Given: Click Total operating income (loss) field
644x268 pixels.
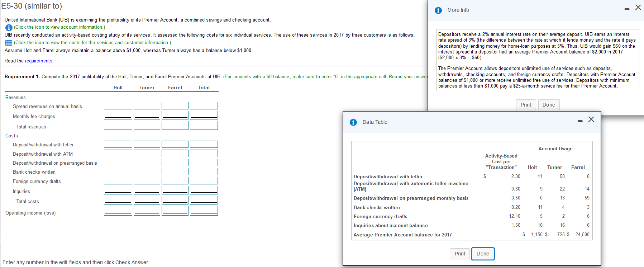Looking at the screenshot, I should point(204,211).
